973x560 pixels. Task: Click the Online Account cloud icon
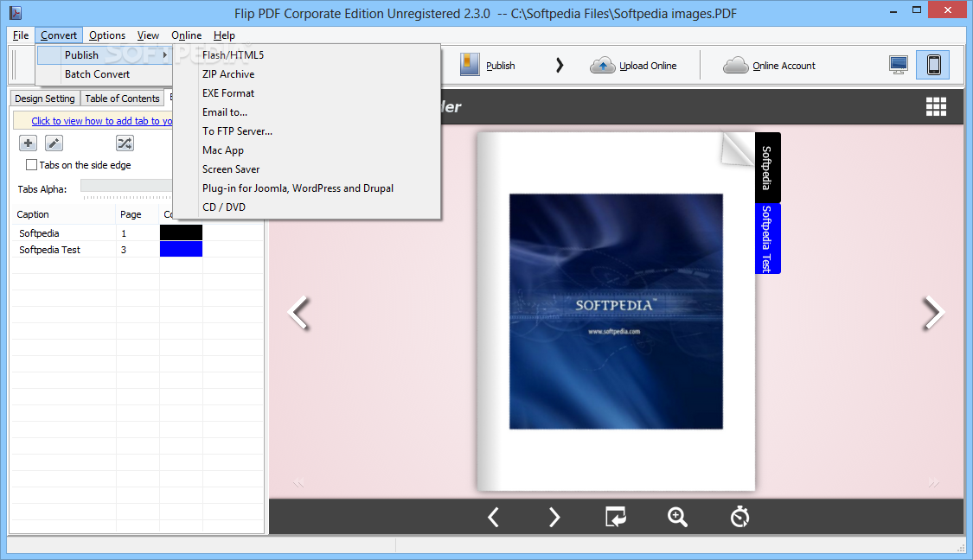click(x=736, y=65)
